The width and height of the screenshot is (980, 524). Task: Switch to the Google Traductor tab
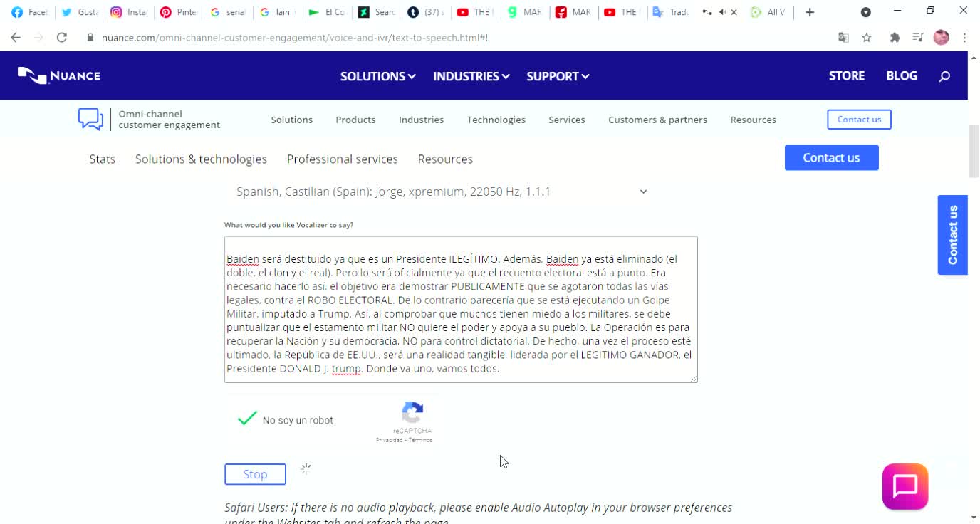click(670, 12)
